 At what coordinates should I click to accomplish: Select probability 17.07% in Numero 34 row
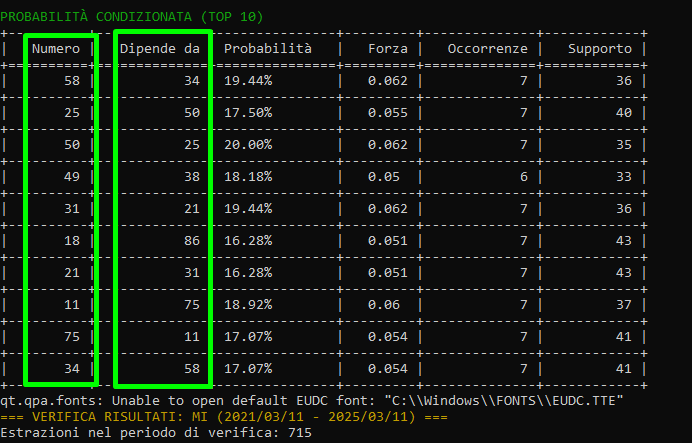(248, 368)
